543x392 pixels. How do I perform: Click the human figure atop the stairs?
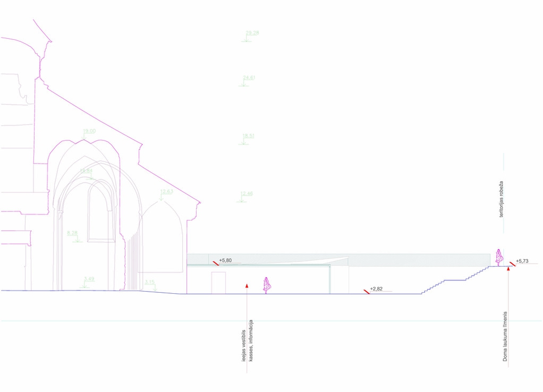coord(499,258)
